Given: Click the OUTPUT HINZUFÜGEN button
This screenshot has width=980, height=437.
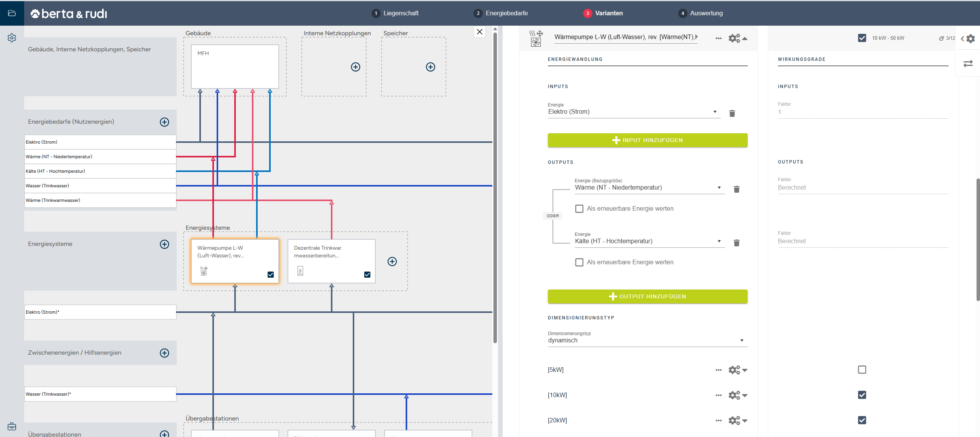Looking at the screenshot, I should tap(647, 296).
